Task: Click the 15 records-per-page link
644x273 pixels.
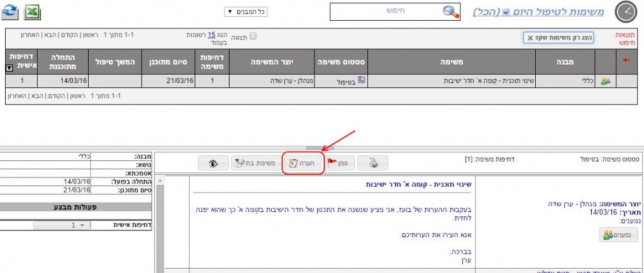Action: click(x=211, y=33)
